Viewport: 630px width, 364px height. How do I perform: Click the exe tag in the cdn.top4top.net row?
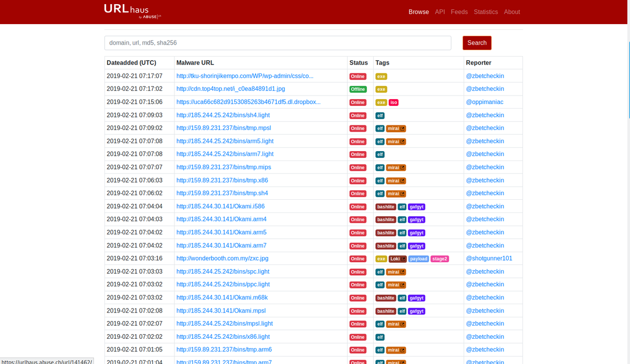(x=381, y=90)
